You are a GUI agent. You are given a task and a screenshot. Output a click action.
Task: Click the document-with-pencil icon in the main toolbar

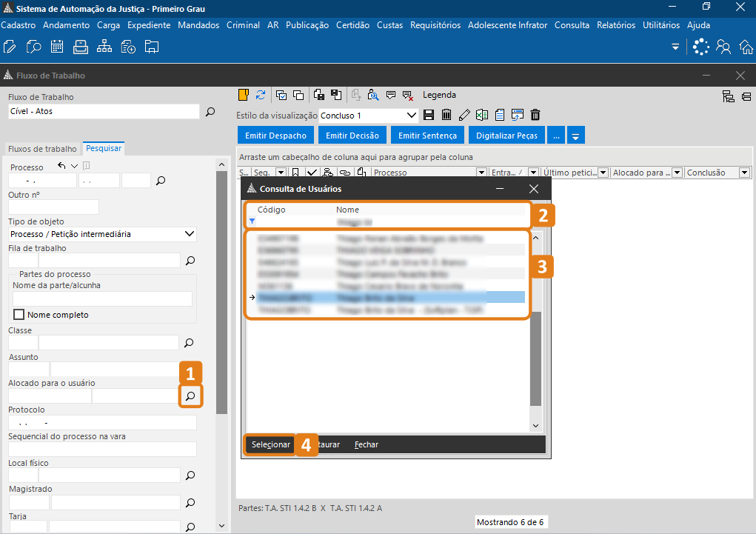[10, 47]
